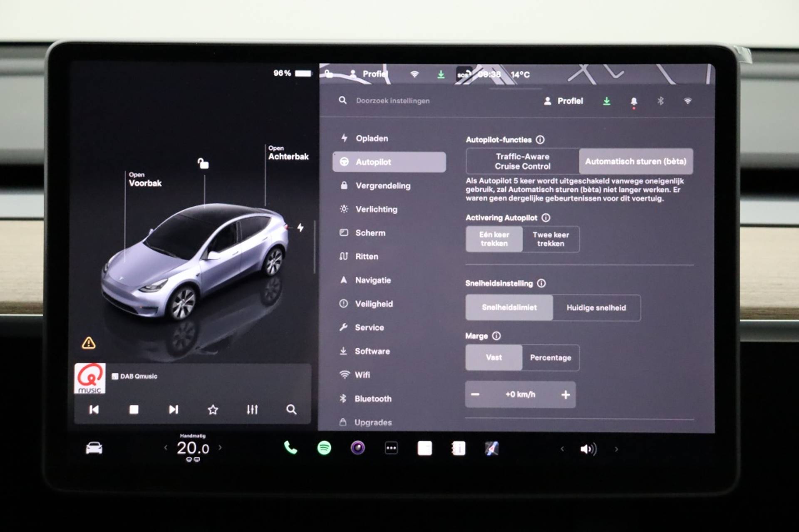Open the three-dots app launcher

pos(391,448)
